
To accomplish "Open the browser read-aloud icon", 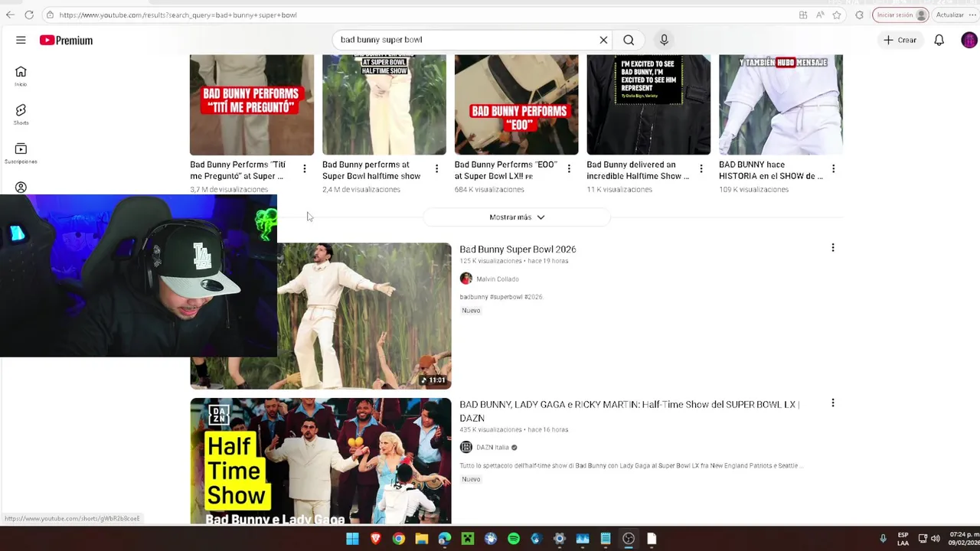I will pos(820,15).
